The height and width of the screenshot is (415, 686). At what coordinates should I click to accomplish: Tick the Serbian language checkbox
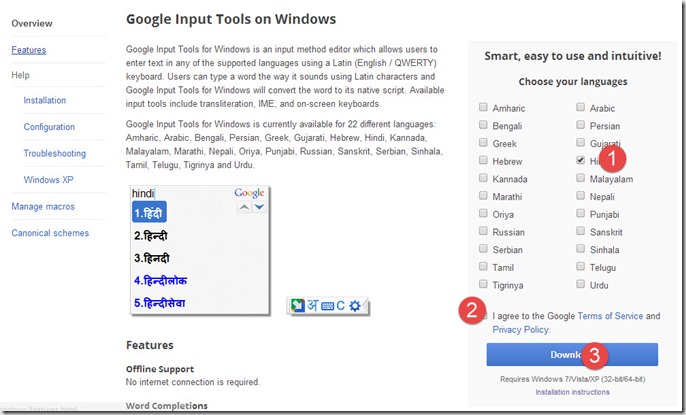483,248
